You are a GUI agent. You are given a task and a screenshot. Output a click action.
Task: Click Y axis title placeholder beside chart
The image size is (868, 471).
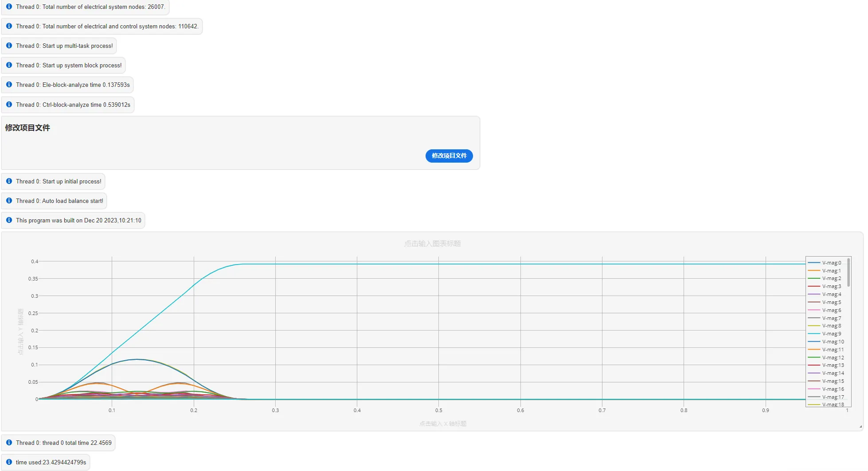click(x=20, y=331)
